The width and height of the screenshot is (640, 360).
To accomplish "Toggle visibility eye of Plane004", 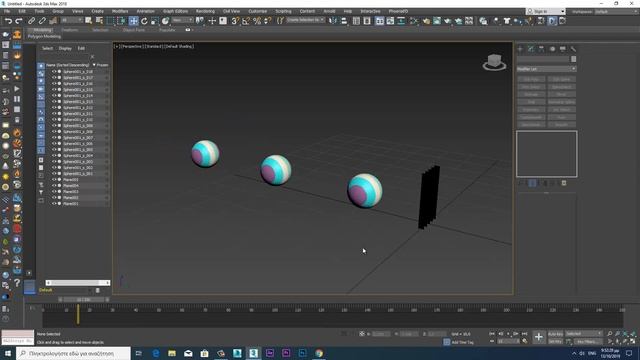I will (53, 186).
